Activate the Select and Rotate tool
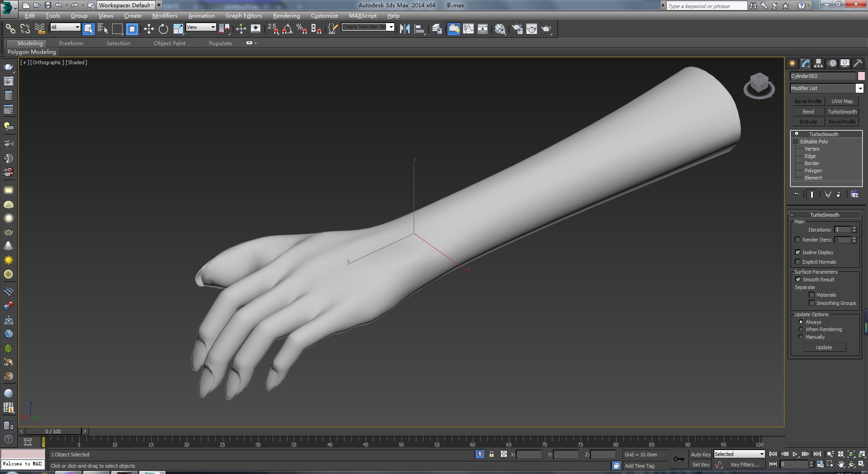The height and width of the screenshot is (474, 868). (163, 29)
